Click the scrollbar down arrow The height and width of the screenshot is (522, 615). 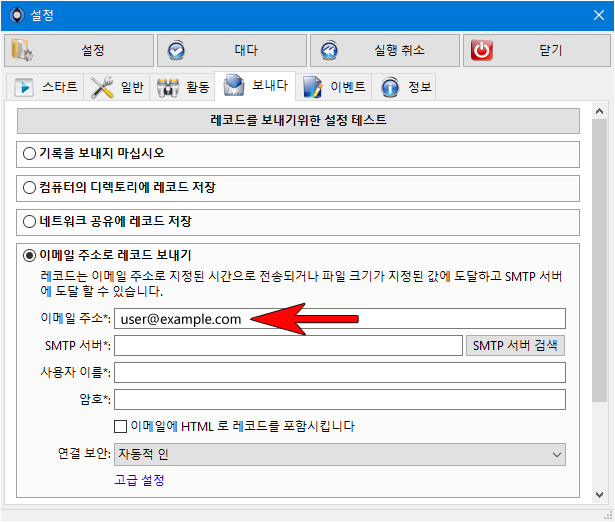[599, 495]
